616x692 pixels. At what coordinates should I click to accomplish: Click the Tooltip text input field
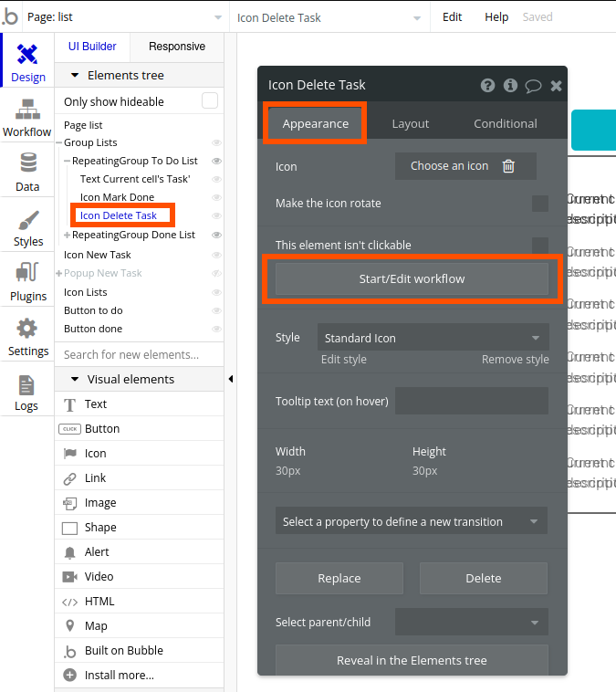click(472, 401)
